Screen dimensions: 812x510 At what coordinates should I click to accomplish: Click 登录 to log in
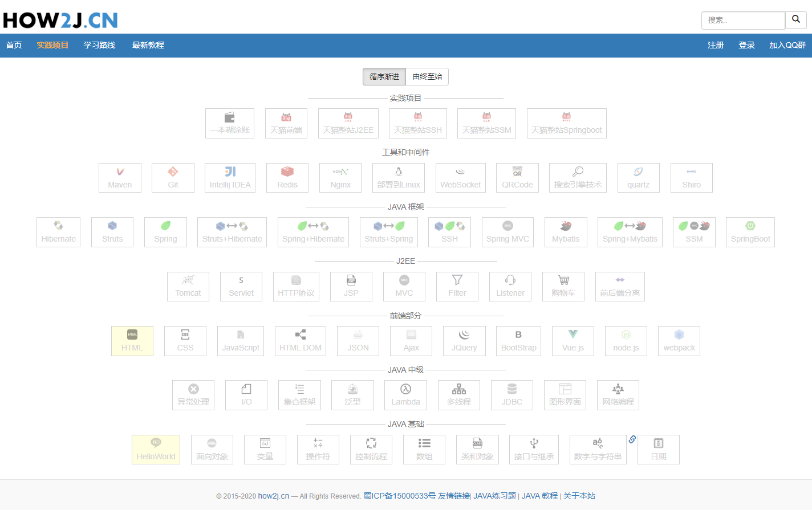point(746,45)
